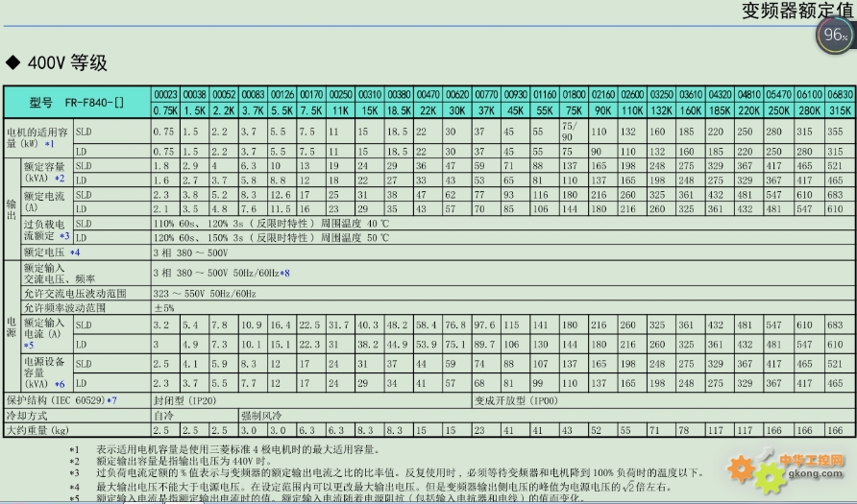Select footnote *3 about 过负荷电流定额
This screenshot has width=857, height=504.
coord(386,473)
